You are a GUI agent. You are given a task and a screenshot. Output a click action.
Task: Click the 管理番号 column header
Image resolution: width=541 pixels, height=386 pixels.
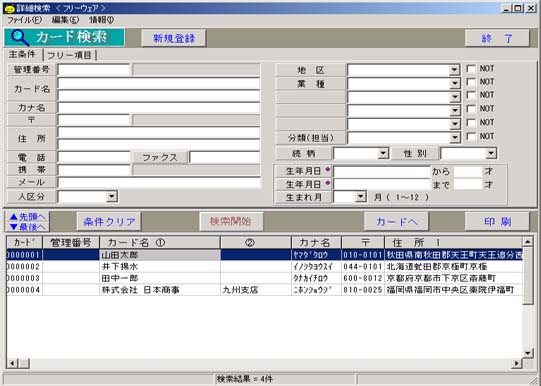pos(71,243)
